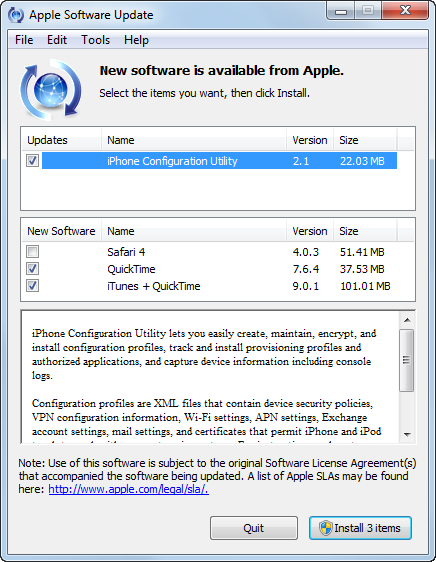Minimize the Apple Software Update window
The image size is (436, 562).
tap(341, 11)
